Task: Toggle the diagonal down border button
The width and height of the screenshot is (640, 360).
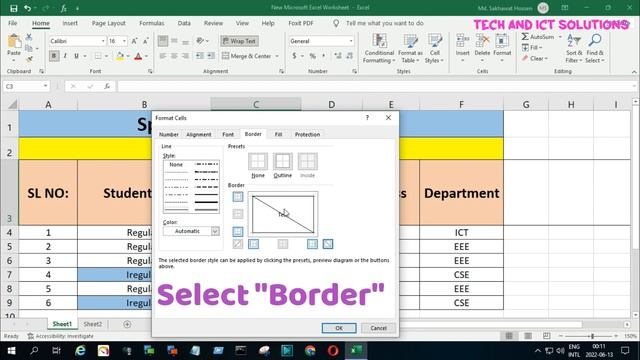Action: tap(328, 244)
